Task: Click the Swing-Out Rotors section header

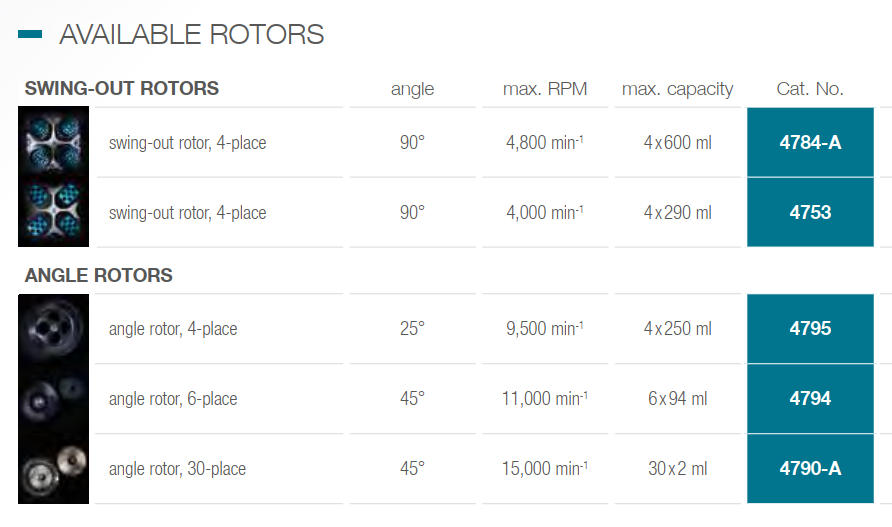Action: [x=121, y=88]
